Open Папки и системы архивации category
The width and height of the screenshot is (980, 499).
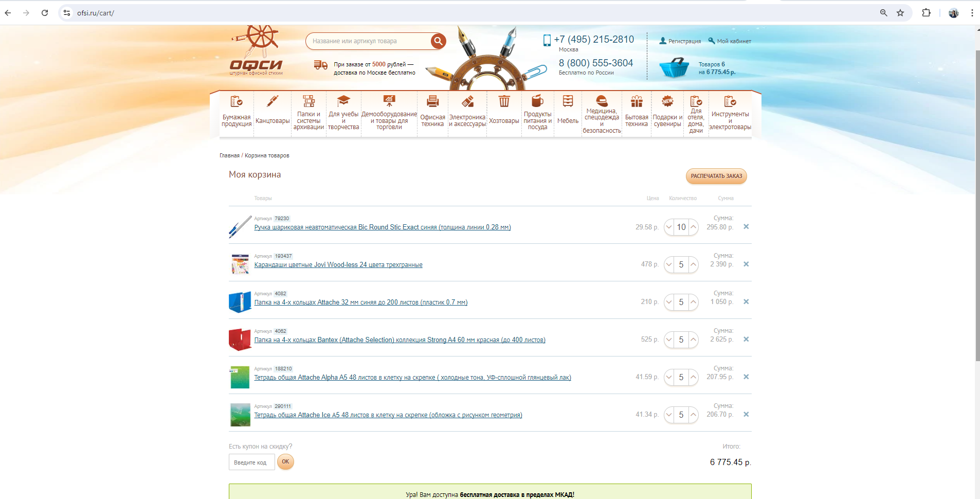308,114
